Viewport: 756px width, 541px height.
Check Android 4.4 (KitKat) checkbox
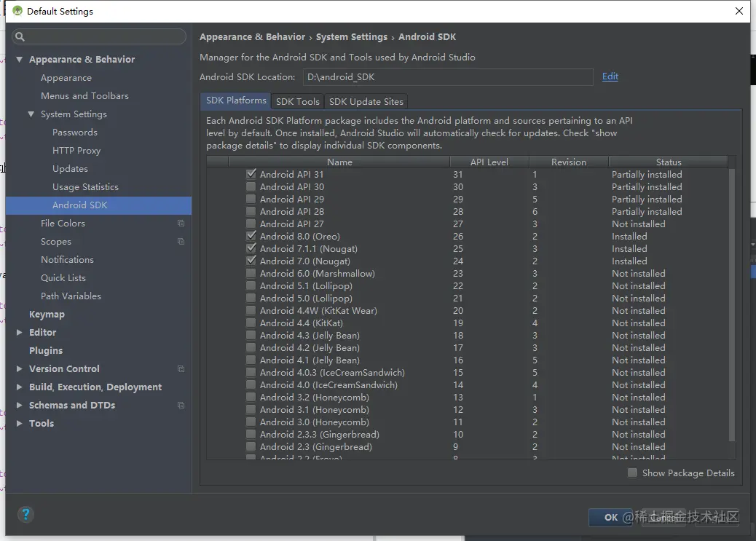[251, 323]
